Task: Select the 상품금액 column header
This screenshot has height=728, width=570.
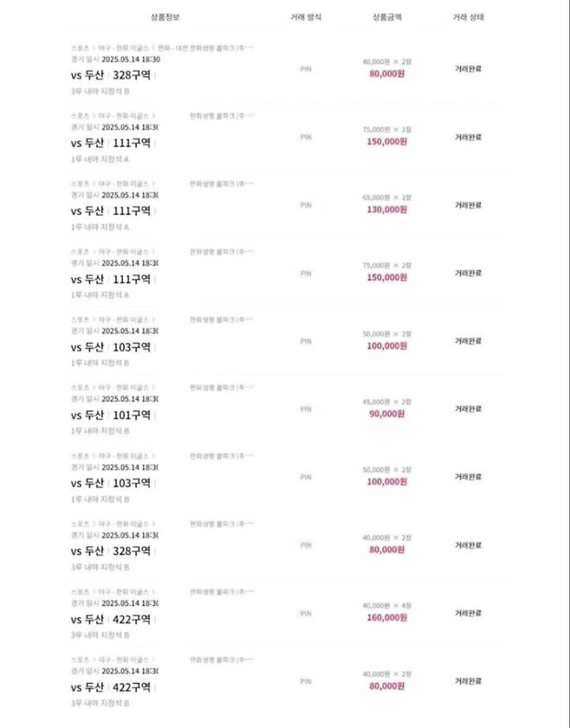Action: pos(386,16)
